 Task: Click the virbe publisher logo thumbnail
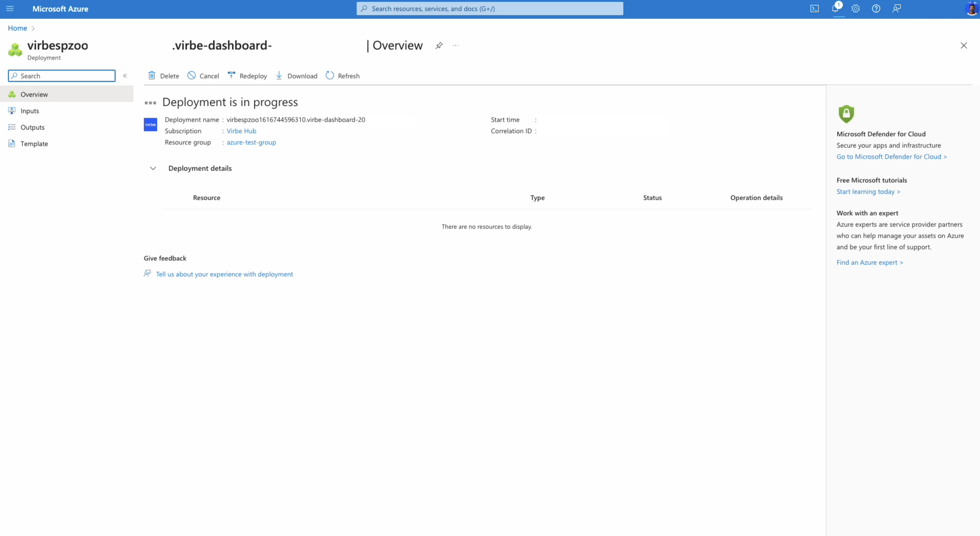tap(150, 125)
